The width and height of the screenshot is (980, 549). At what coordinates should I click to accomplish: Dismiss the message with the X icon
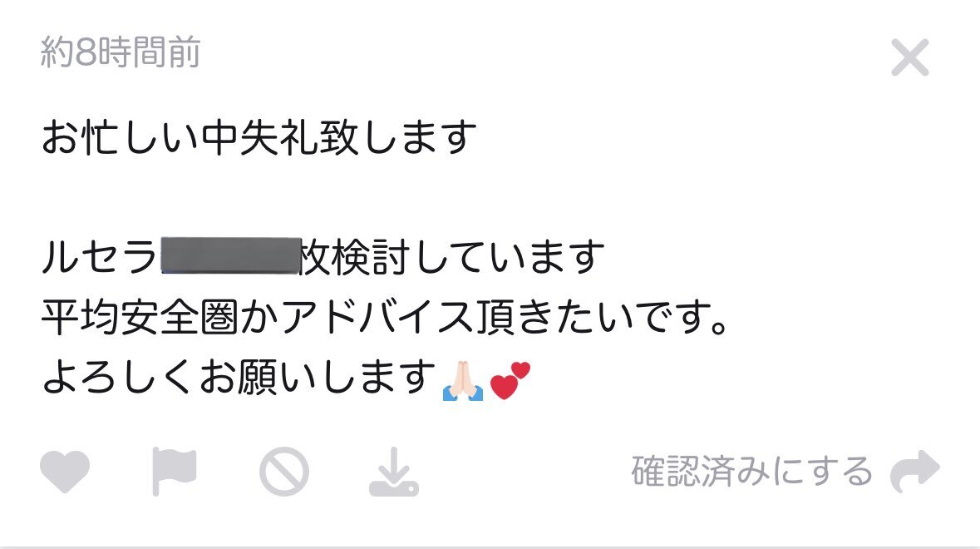click(910, 57)
